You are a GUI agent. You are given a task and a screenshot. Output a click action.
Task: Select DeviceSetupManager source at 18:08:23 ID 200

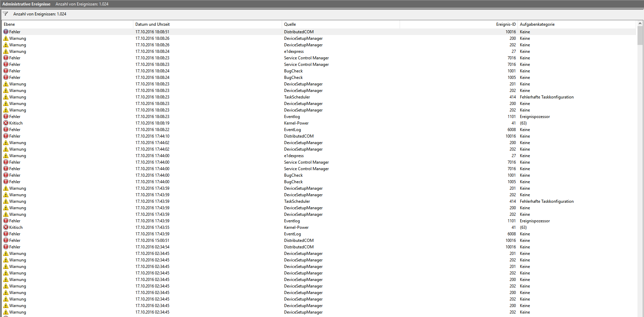[303, 103]
